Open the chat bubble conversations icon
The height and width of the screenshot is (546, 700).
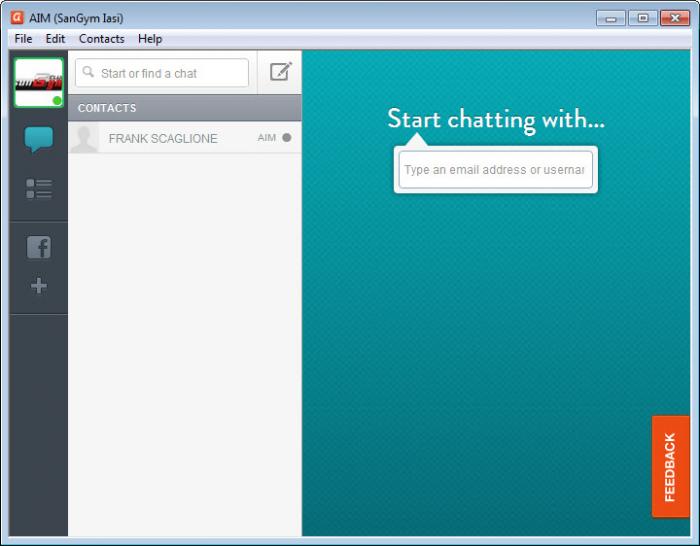pos(39,139)
